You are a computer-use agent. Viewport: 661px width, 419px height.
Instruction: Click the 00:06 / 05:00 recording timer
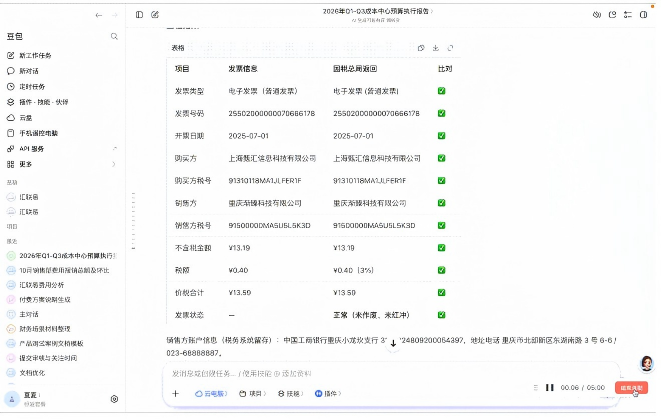pyautogui.click(x=583, y=388)
